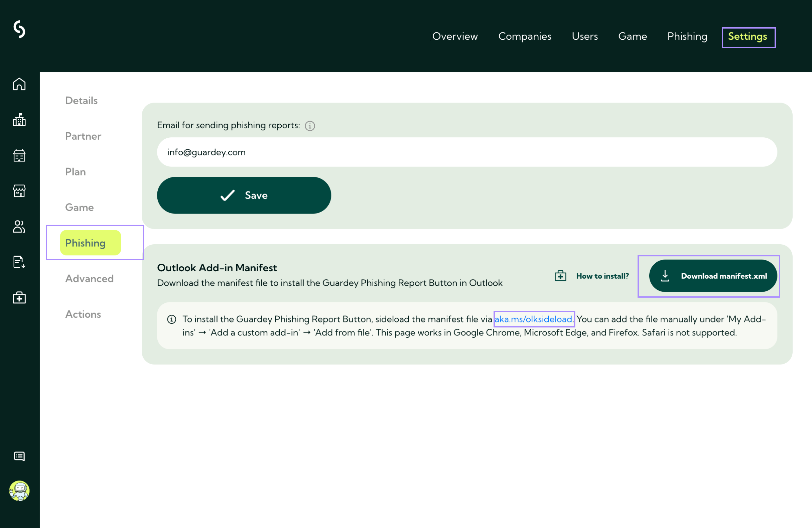Open the aka.ms/olksideload link
The height and width of the screenshot is (528, 812).
(x=533, y=319)
